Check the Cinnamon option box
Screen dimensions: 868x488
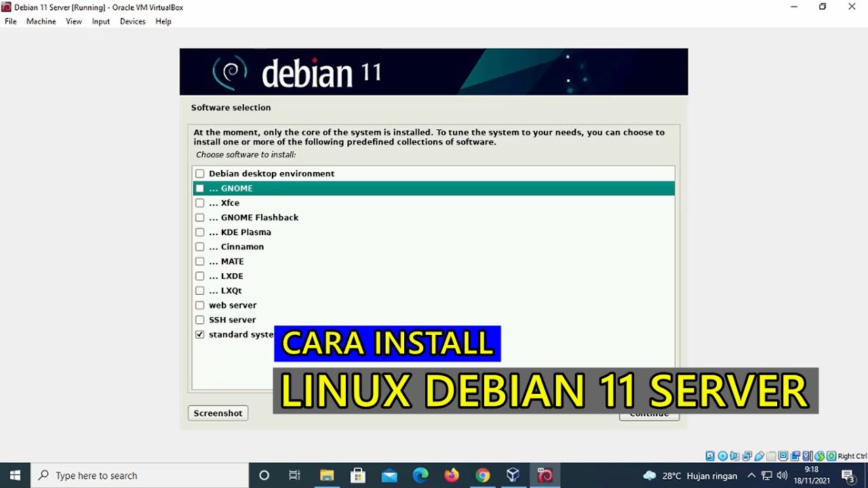click(199, 247)
